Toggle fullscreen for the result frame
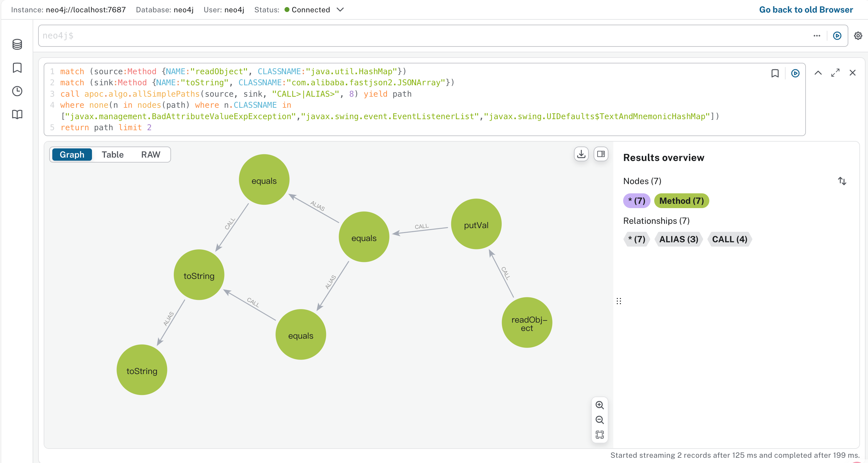Screen dimensions: 868x463 pos(835,73)
